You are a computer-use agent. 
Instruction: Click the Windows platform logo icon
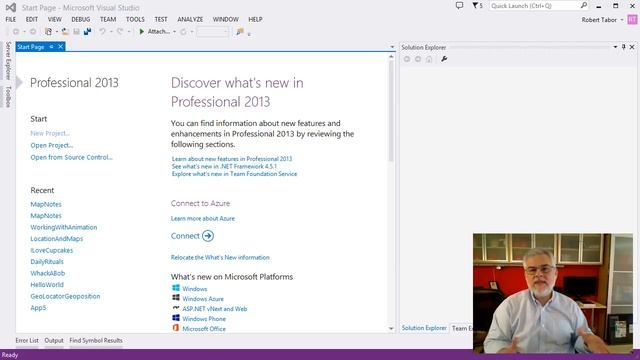pos(176,288)
